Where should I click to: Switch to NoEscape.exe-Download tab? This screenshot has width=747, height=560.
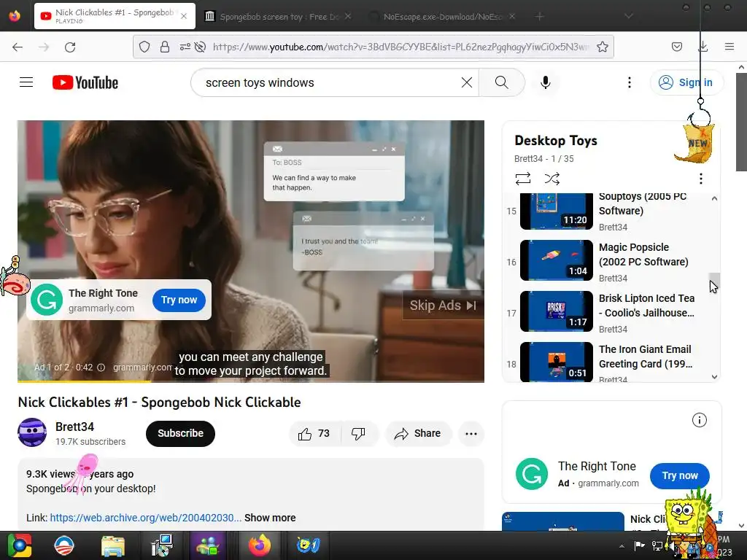(442, 17)
